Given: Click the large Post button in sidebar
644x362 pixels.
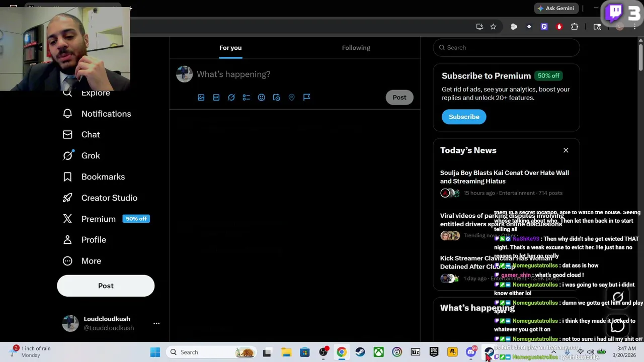Looking at the screenshot, I should point(106,286).
